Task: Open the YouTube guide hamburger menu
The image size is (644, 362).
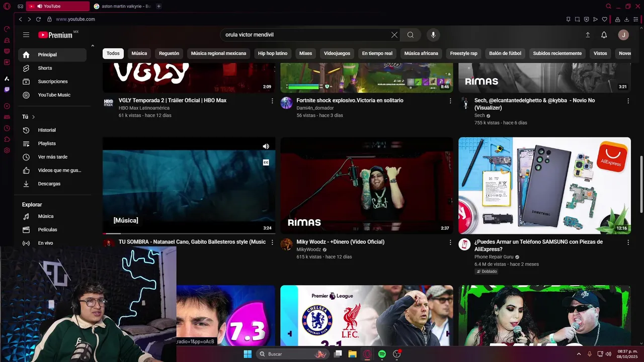Action: click(26, 35)
